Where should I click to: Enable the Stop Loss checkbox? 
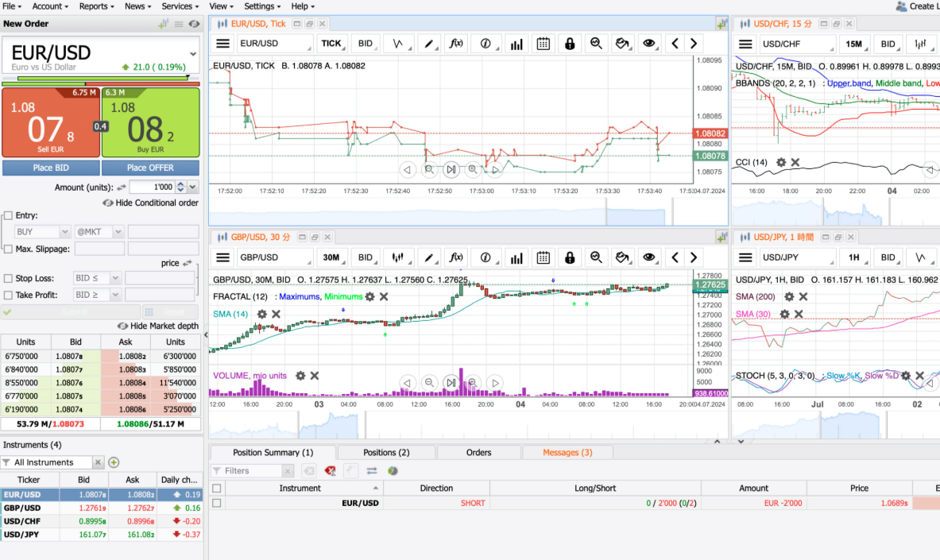9,279
